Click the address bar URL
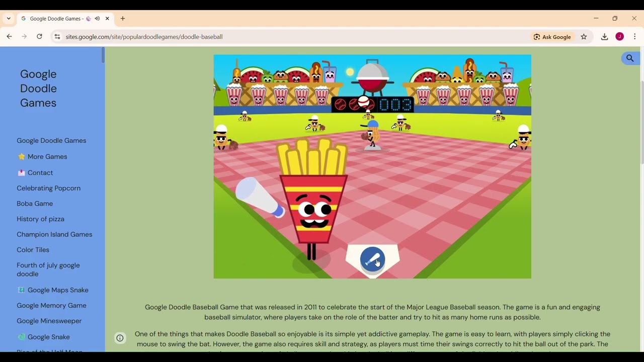The image size is (644, 362). (x=144, y=37)
